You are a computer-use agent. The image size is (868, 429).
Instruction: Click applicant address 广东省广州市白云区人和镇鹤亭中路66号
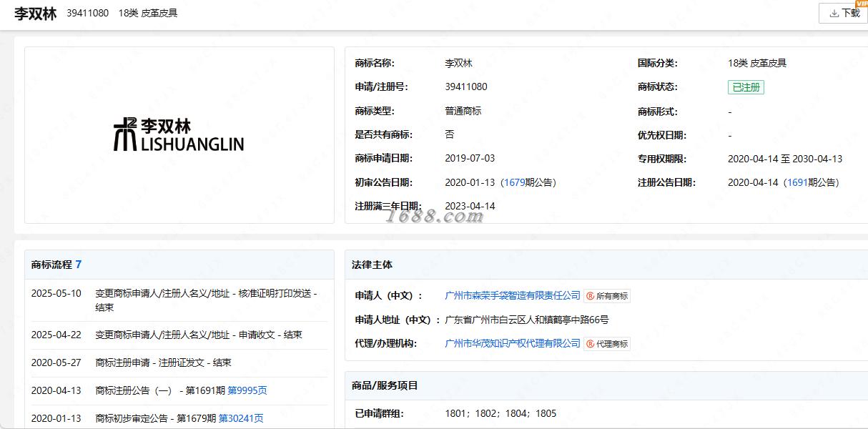(527, 320)
